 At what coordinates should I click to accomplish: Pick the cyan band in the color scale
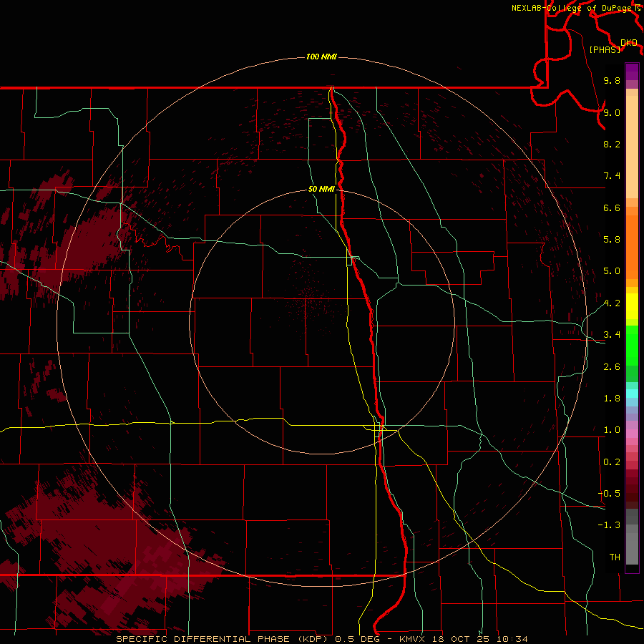click(632, 394)
